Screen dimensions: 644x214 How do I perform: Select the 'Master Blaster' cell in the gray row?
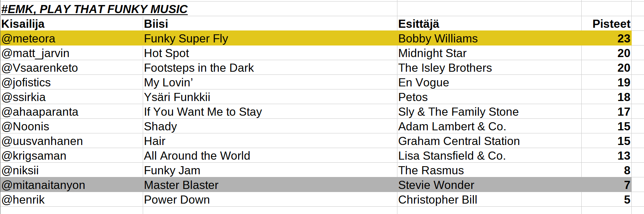click(x=181, y=185)
